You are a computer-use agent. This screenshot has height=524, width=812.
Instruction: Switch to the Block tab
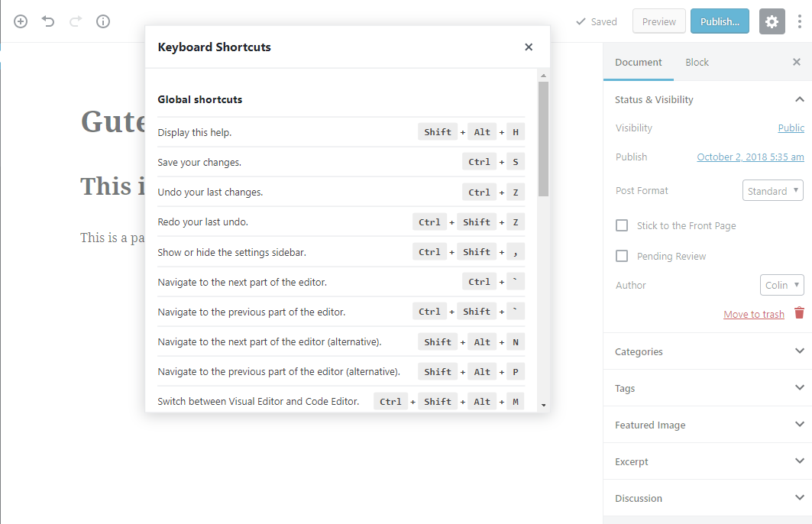[697, 63]
